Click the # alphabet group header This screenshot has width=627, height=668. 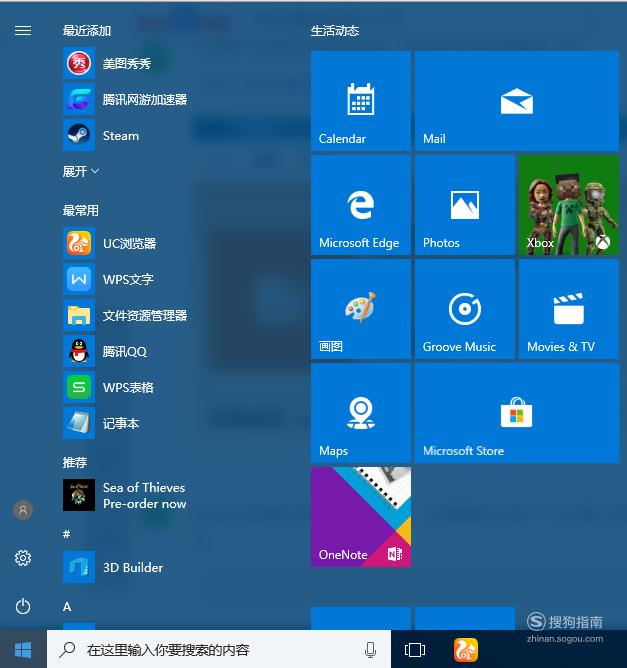[x=66, y=534]
